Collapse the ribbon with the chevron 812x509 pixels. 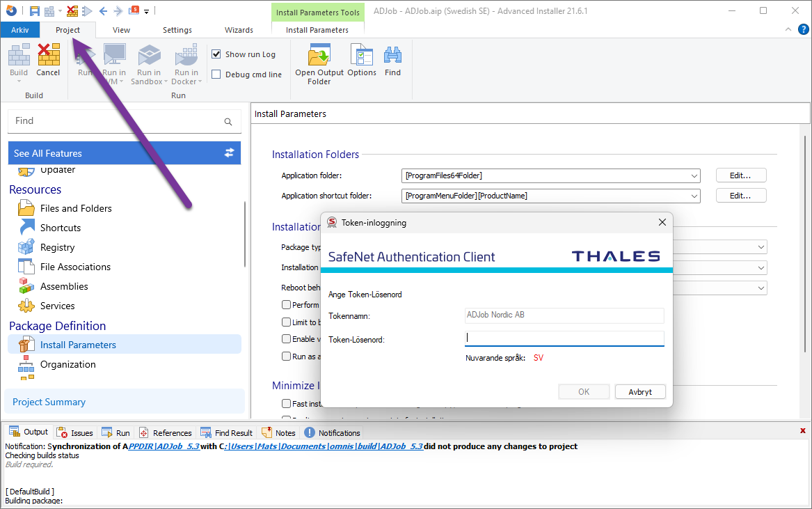788,29
